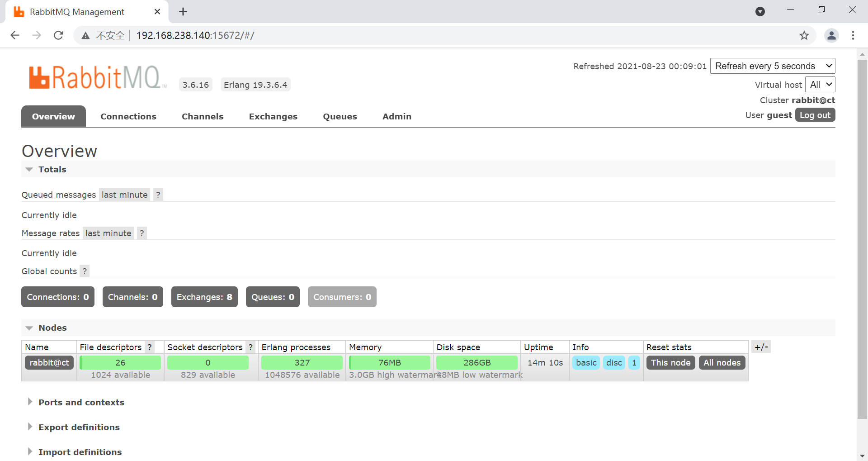Expand Ports and contexts section

pos(75,402)
